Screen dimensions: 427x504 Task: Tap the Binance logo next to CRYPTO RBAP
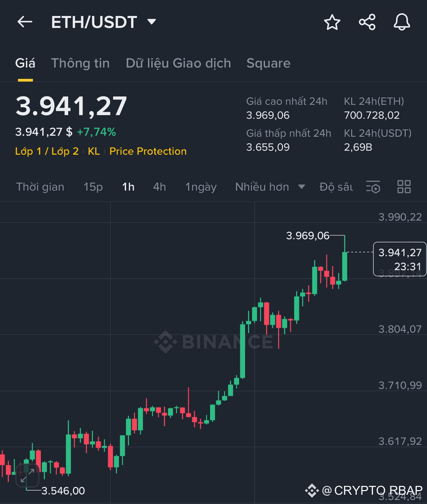pyautogui.click(x=311, y=491)
